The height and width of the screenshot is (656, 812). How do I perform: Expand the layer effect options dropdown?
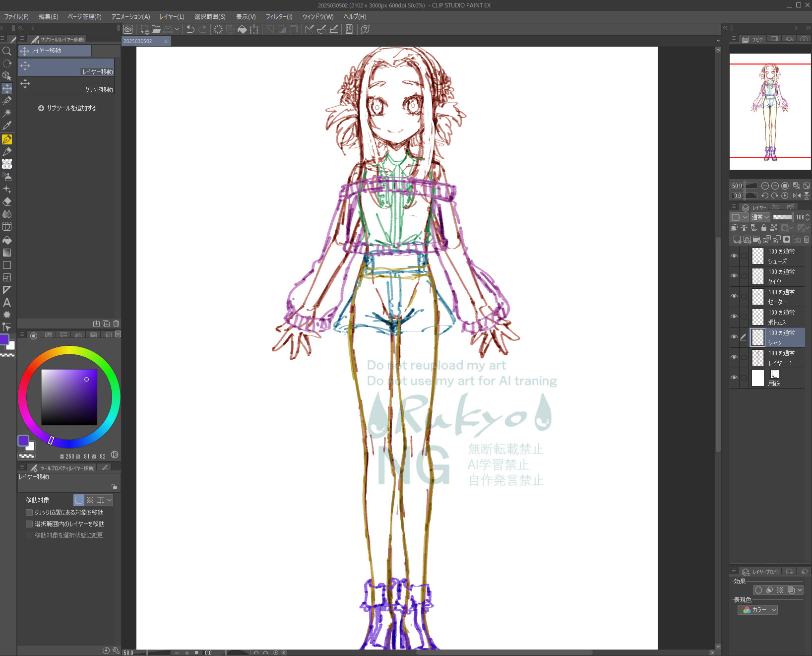(x=800, y=590)
